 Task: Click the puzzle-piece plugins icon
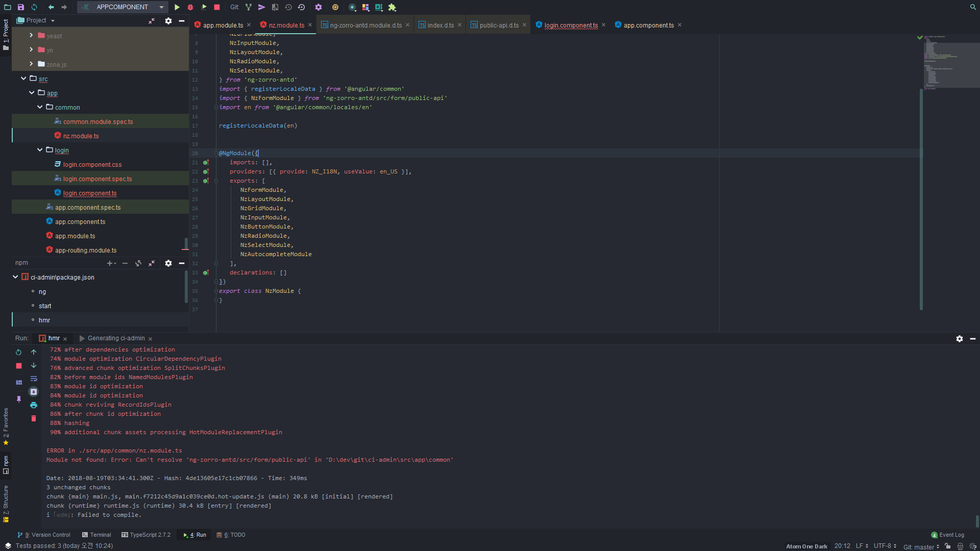click(x=392, y=7)
